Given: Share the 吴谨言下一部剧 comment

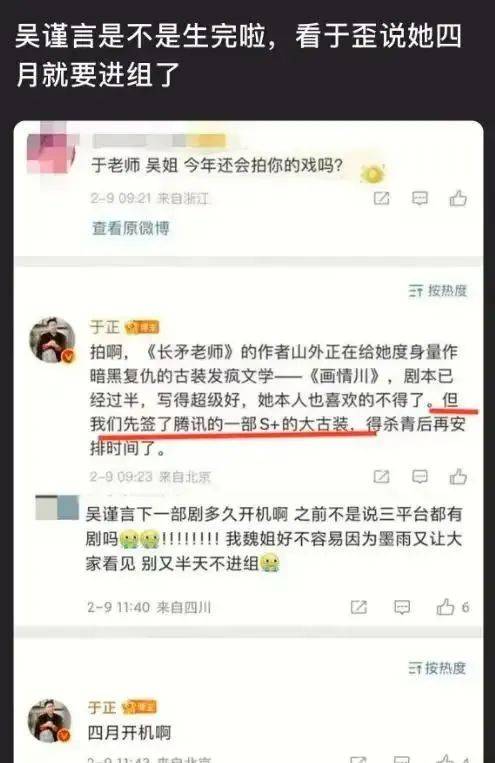Looking at the screenshot, I should tap(359, 607).
